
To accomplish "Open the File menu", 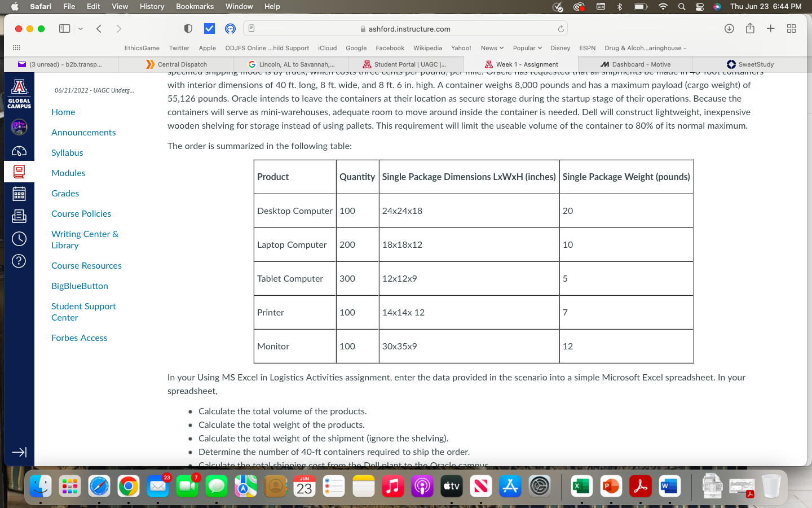I will click(x=69, y=6).
